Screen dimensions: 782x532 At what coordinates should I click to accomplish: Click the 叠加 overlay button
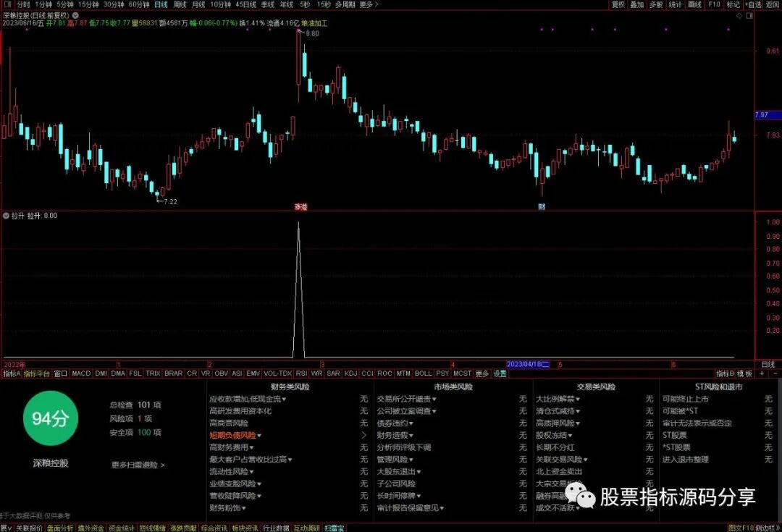tap(637, 4)
